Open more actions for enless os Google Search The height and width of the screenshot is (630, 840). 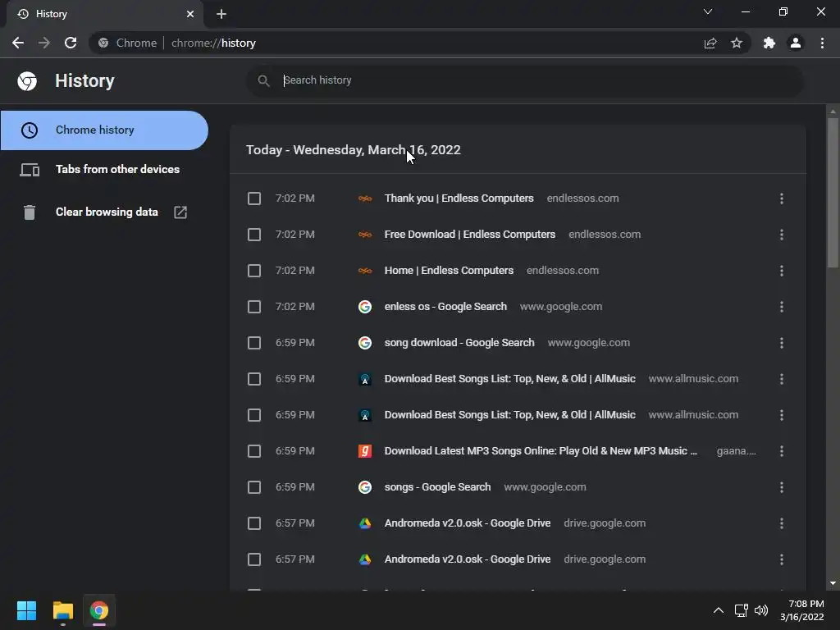pyautogui.click(x=782, y=307)
